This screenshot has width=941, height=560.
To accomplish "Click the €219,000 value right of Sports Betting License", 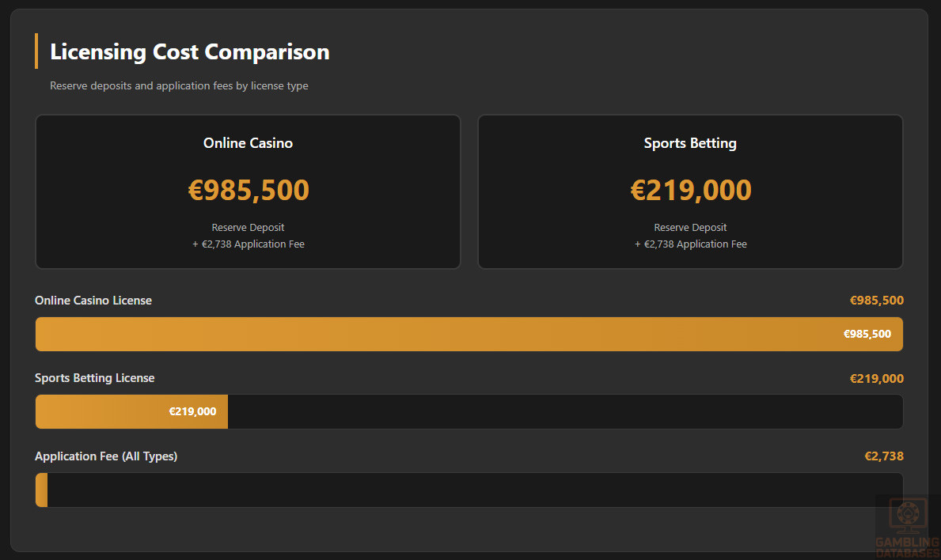I will (x=876, y=379).
